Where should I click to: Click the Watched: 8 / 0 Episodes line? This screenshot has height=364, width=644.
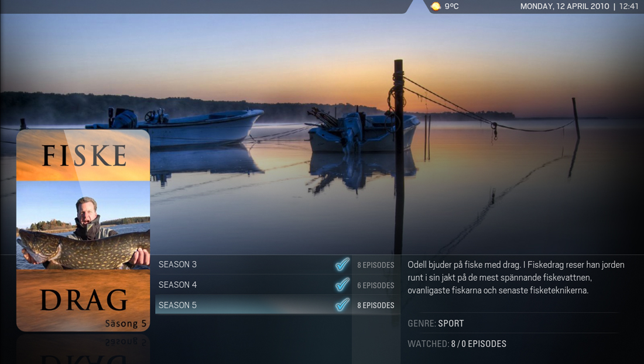(457, 344)
